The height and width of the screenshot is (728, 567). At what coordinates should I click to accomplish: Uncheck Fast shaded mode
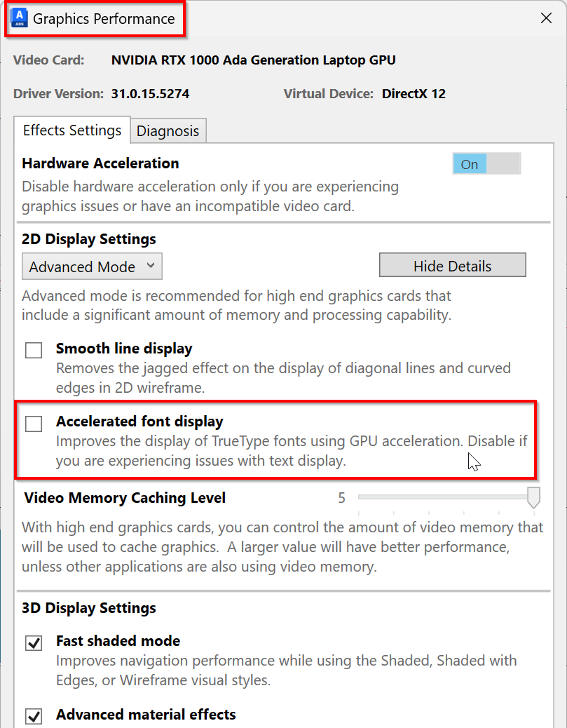tap(33, 642)
